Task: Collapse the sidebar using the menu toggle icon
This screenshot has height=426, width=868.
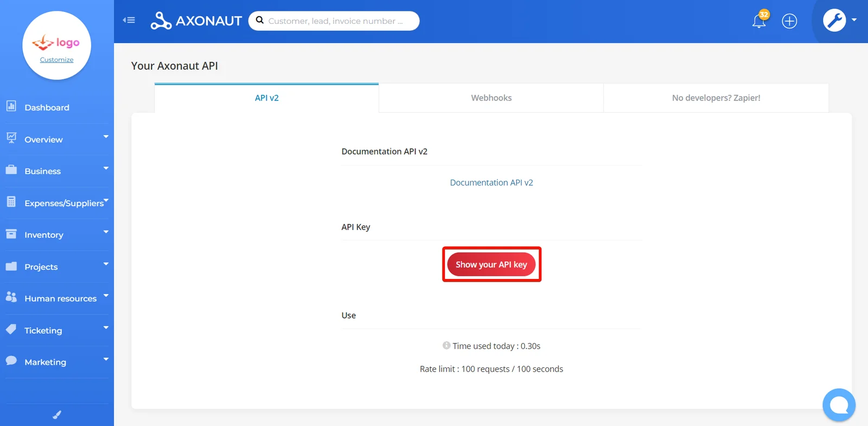Action: (x=129, y=20)
